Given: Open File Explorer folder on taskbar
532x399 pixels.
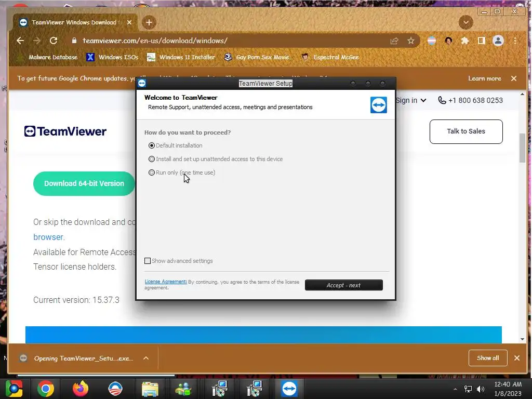Looking at the screenshot, I should 150,389.
